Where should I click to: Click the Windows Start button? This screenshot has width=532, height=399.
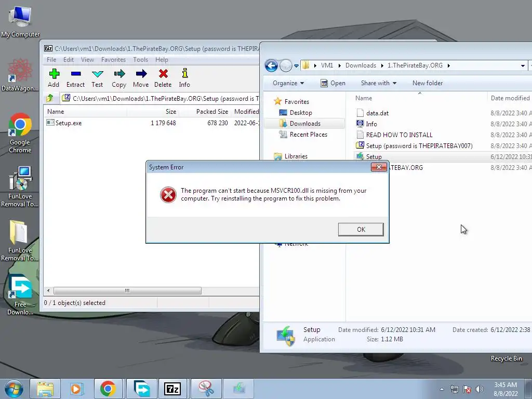14,389
